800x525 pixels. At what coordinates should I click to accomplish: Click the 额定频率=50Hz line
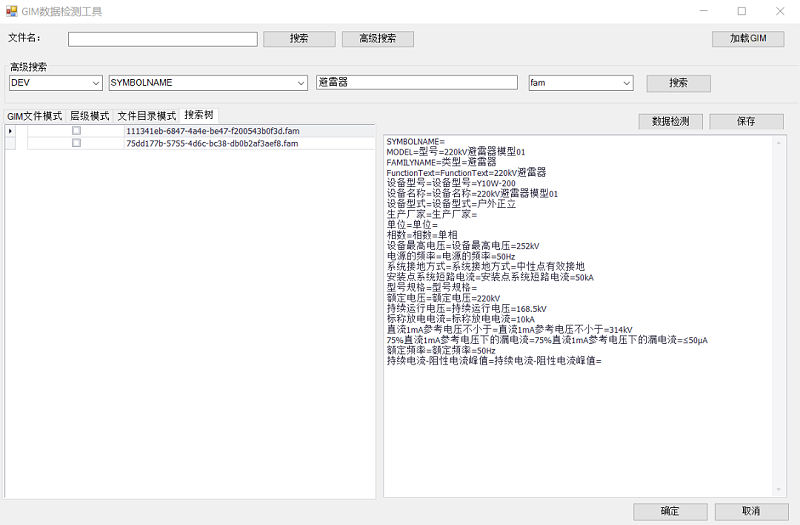tap(441, 351)
